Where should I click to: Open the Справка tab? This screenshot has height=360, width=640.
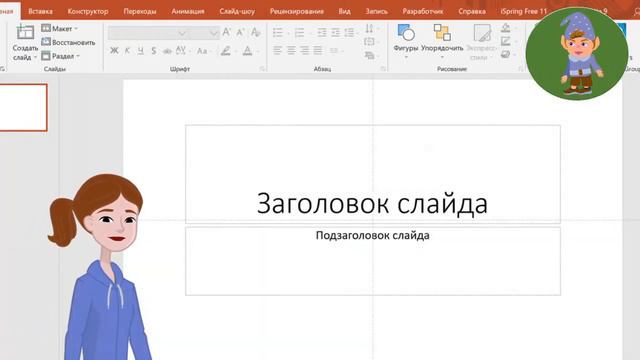click(472, 11)
